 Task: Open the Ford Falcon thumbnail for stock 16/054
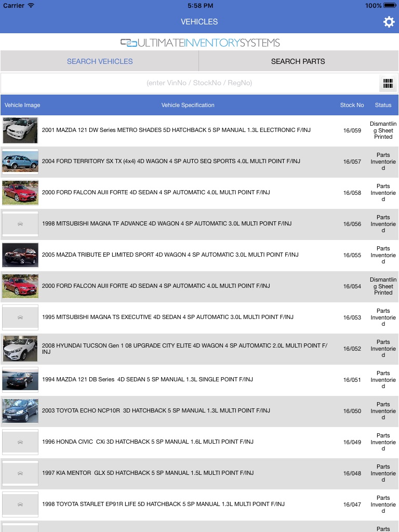point(20,286)
